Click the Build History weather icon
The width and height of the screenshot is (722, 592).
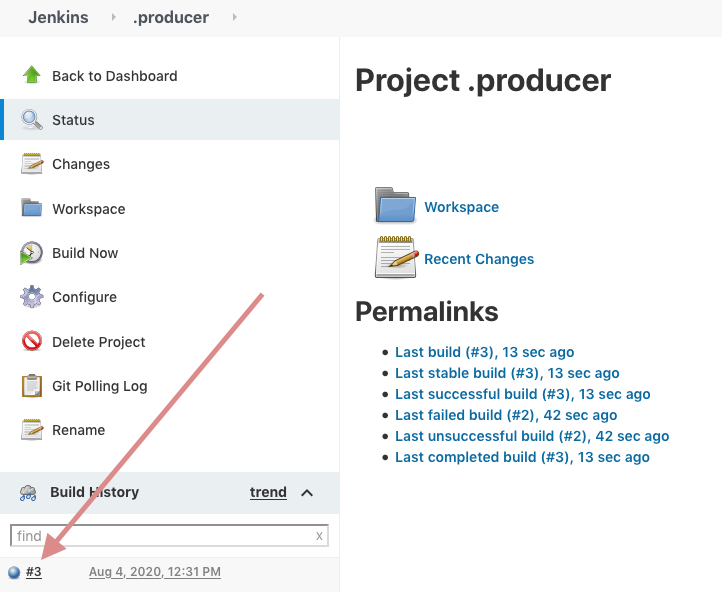28,493
